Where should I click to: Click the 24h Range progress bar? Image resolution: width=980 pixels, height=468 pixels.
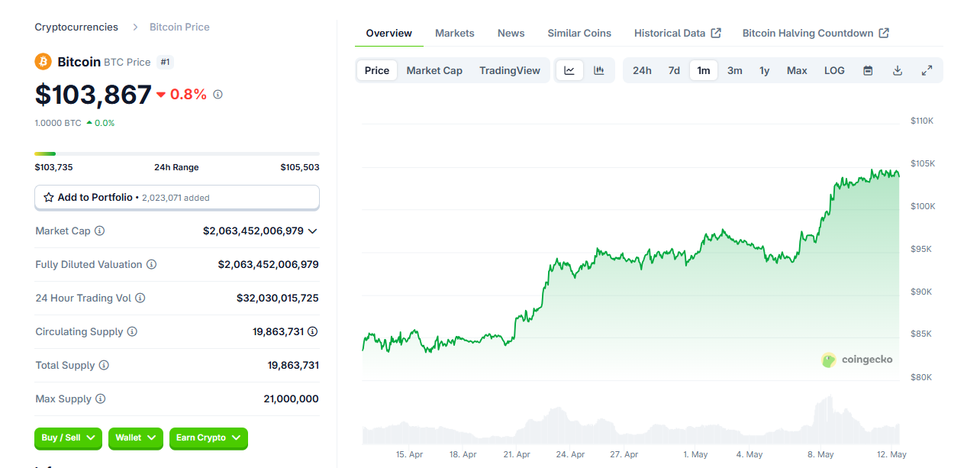177,153
